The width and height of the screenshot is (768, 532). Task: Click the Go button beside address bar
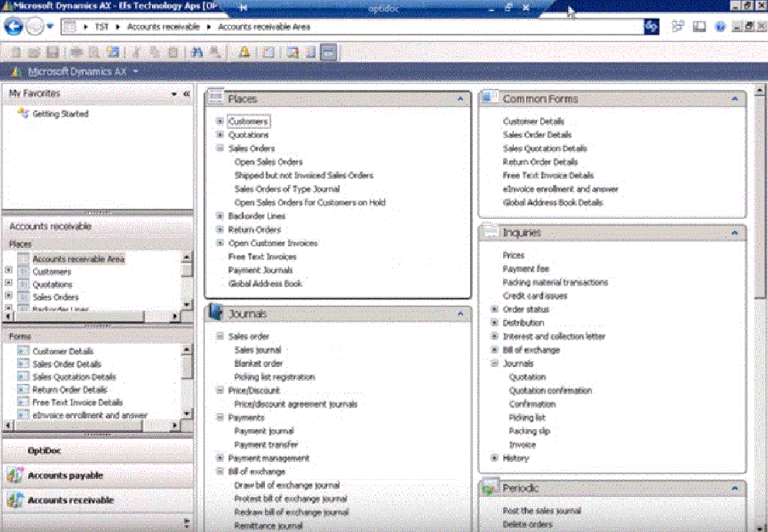(x=651, y=27)
